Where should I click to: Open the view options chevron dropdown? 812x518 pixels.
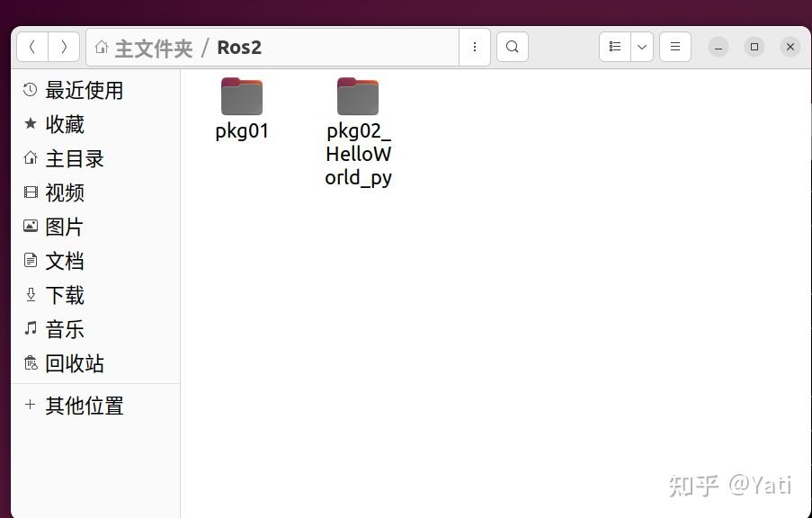tap(641, 46)
